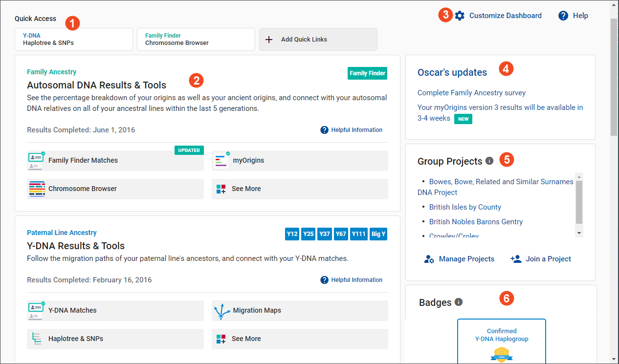Select the Family Finder Chromosome Browser quick access card
619x364 pixels.
[196, 39]
